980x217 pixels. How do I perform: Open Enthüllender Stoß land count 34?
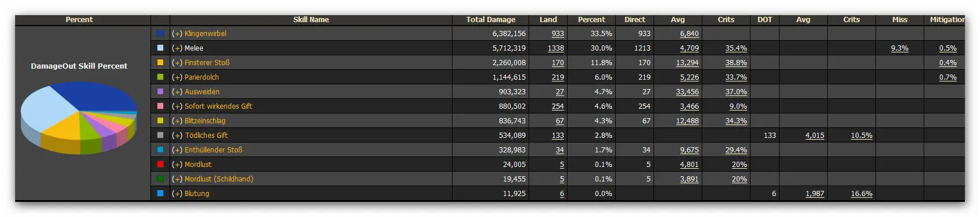[x=560, y=150]
